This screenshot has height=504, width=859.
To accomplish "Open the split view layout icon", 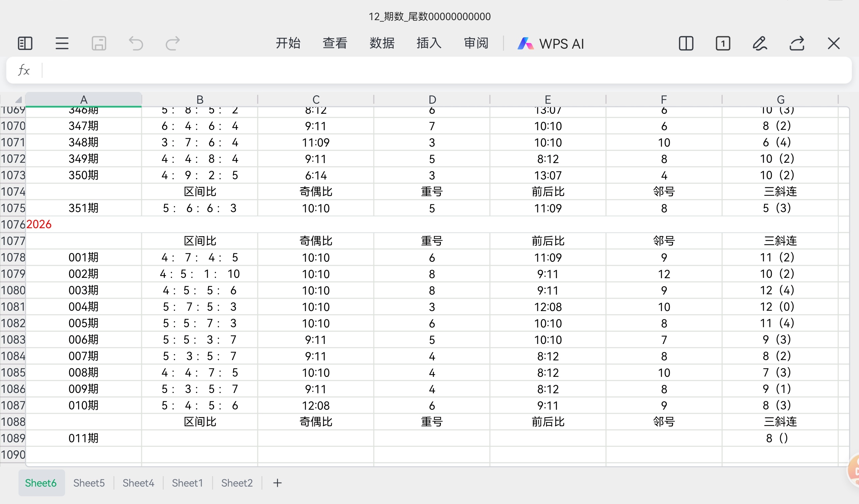I will click(x=686, y=44).
